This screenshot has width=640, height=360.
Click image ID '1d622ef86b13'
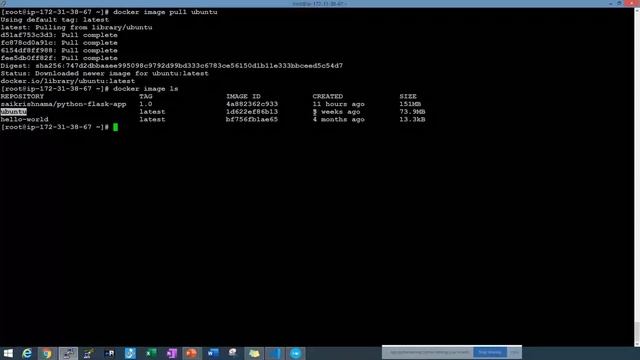pos(252,112)
